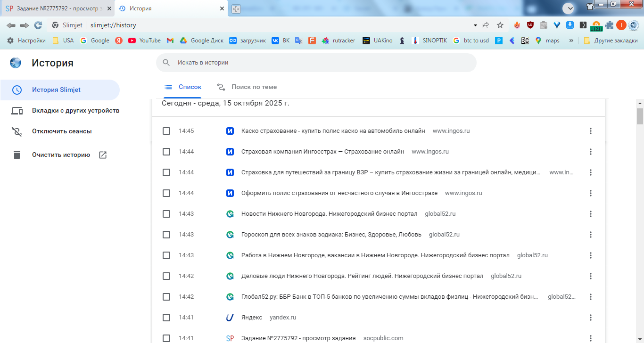Image resolution: width=644 pixels, height=343 pixels.
Task: Open the Google Translate bookmark icon
Action: pyautogui.click(x=298, y=41)
